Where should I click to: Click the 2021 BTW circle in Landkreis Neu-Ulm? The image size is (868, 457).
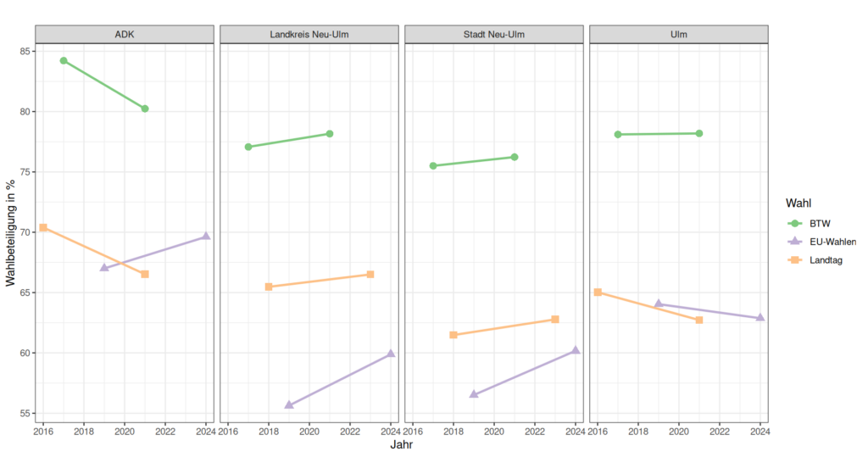click(330, 134)
